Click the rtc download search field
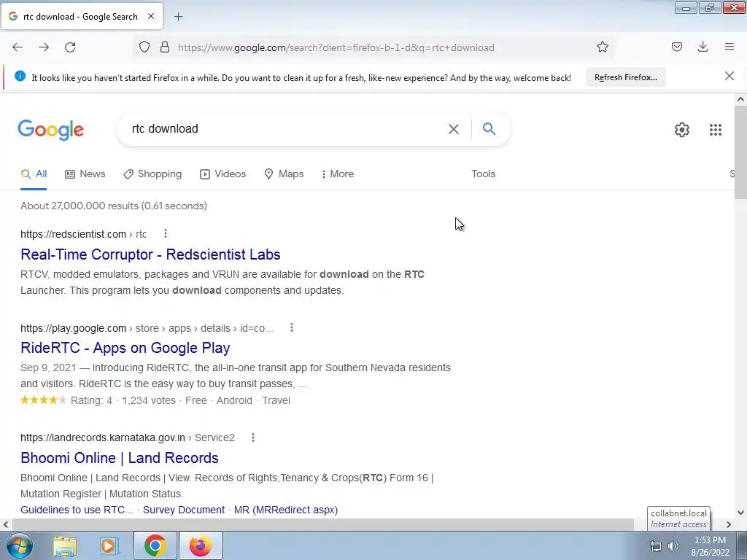Viewport: 747px width, 560px height. (x=286, y=128)
